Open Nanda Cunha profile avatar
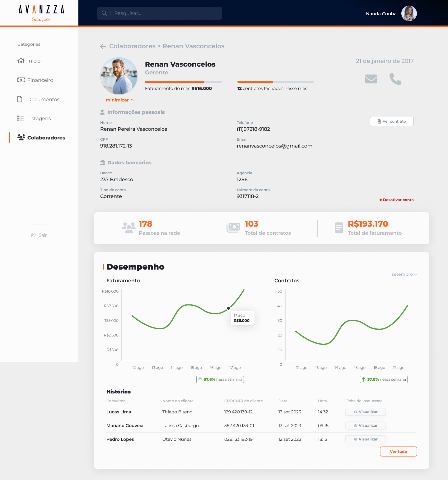Image resolution: width=448 pixels, height=480 pixels. coord(409,13)
